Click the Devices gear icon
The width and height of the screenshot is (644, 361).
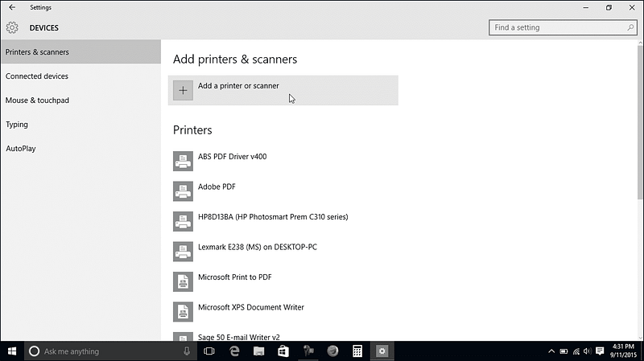[x=12, y=27]
